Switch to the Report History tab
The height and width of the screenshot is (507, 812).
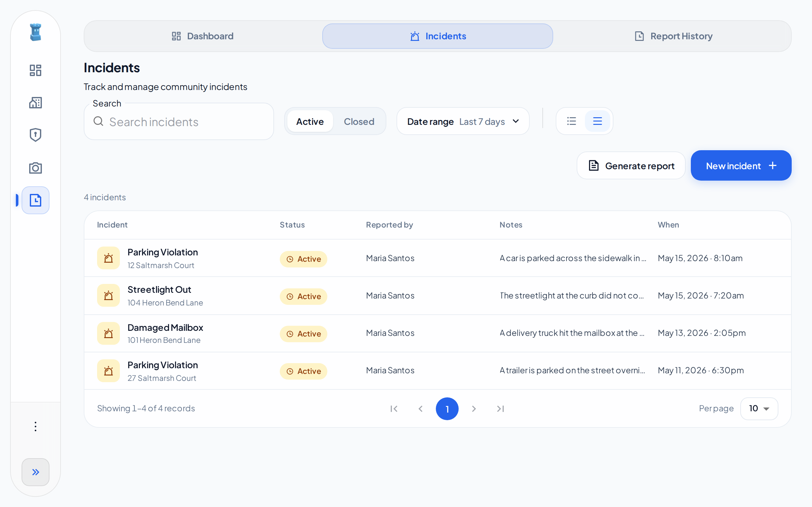[x=673, y=36]
